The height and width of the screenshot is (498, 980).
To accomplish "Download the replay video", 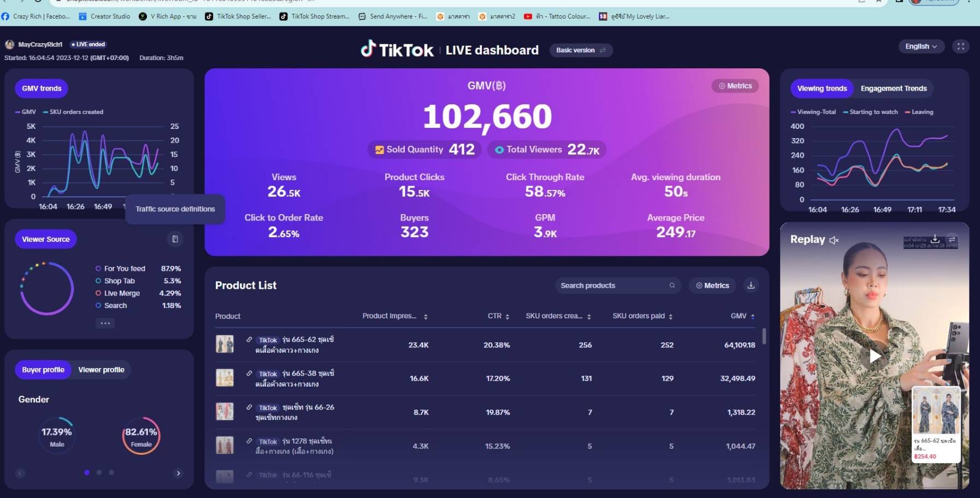I will 935,239.
